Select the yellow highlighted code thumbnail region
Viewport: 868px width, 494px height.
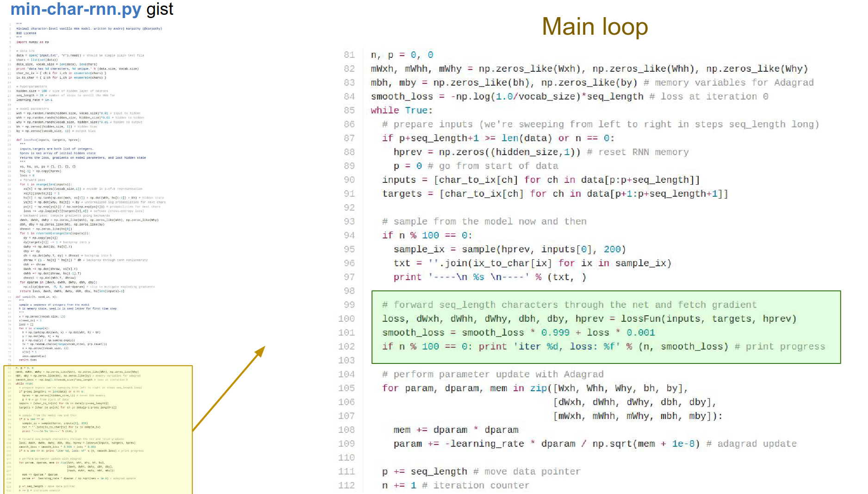[98, 429]
